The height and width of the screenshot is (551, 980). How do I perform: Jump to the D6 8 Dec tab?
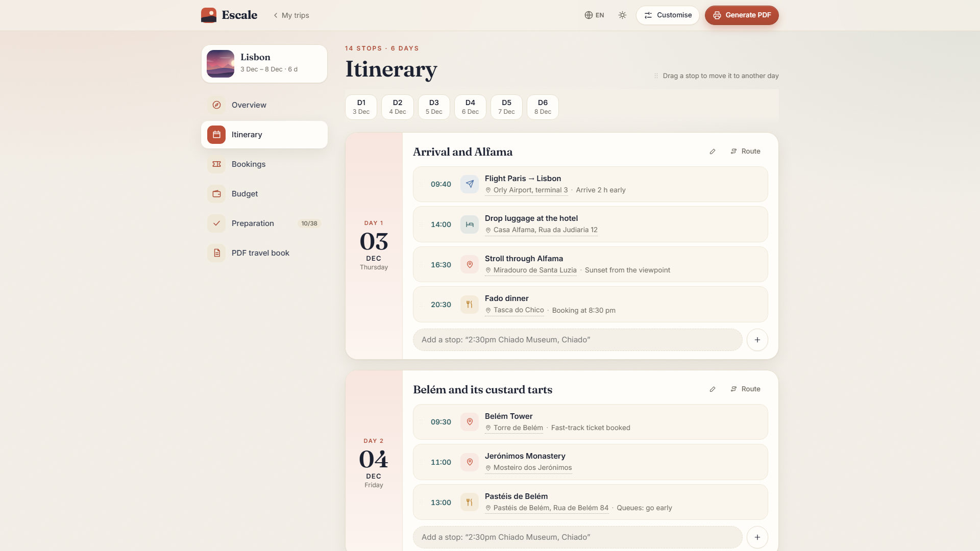point(543,107)
